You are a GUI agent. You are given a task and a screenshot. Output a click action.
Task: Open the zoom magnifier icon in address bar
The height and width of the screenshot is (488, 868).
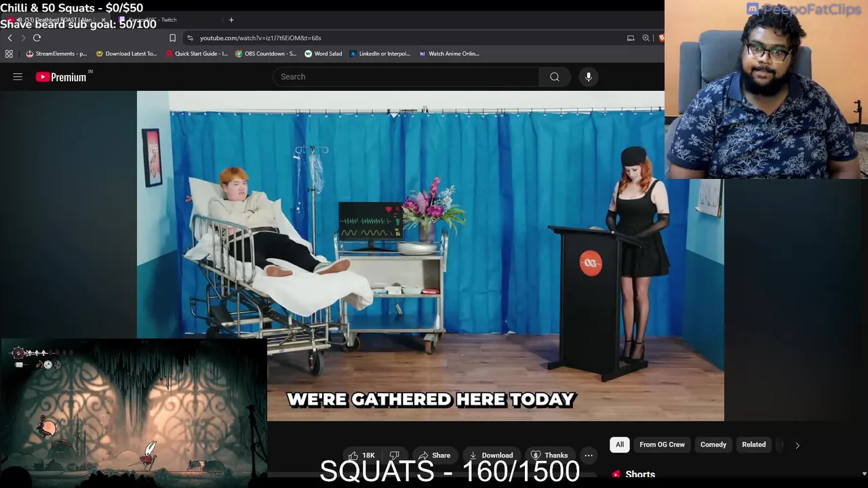pos(646,38)
